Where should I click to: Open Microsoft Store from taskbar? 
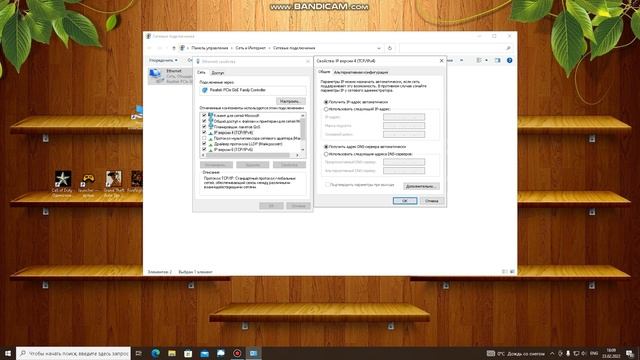tap(188, 353)
